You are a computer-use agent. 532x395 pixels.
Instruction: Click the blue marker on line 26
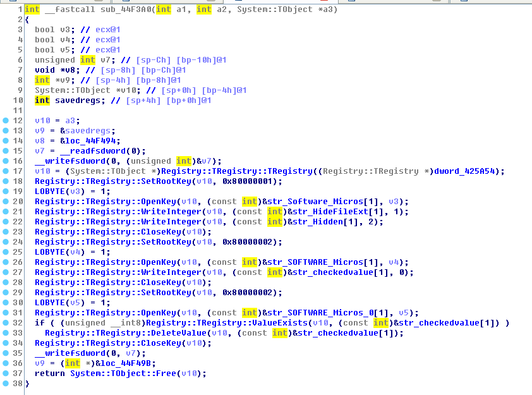[6, 262]
